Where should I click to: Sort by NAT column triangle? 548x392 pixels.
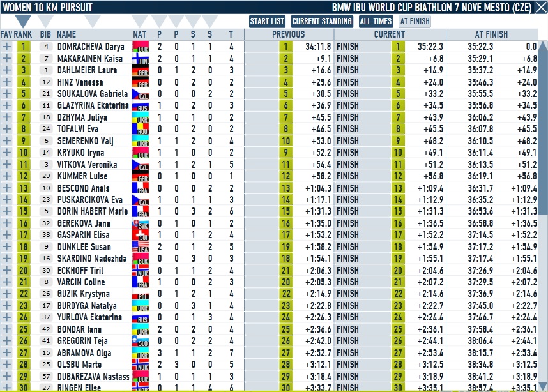coord(140,21)
